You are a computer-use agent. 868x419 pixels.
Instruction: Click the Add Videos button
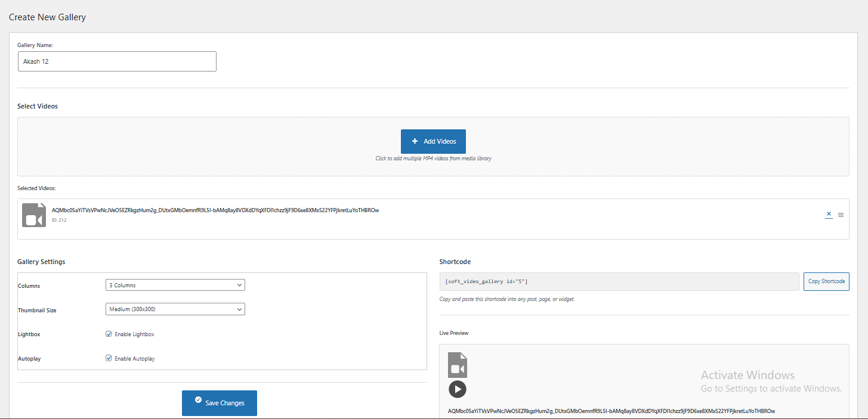(433, 141)
